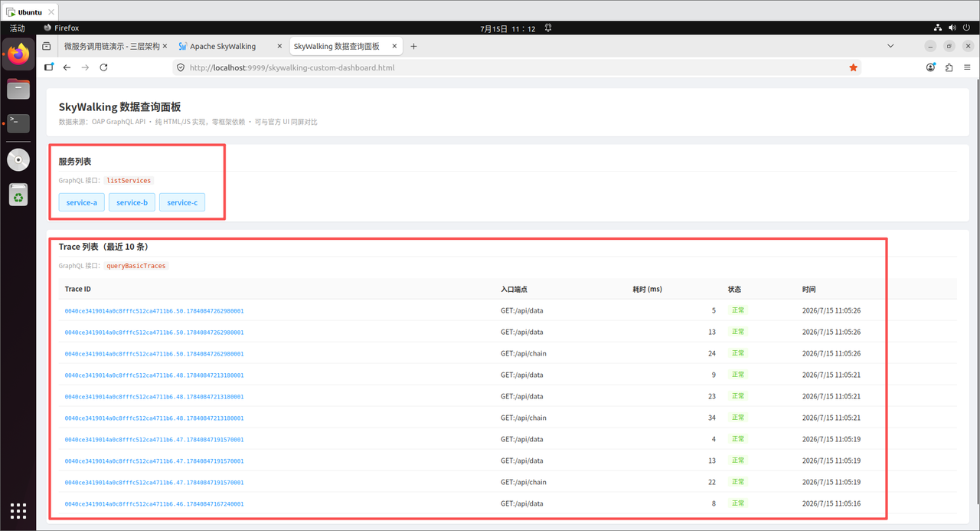Open the power icon in the top bar
This screenshot has width=980, height=531.
pos(967,28)
